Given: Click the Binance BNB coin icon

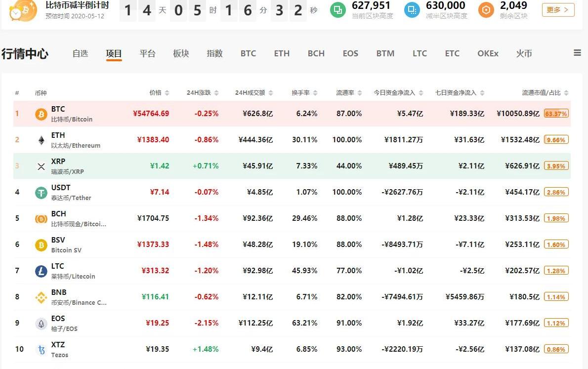Looking at the screenshot, I should tap(41, 297).
